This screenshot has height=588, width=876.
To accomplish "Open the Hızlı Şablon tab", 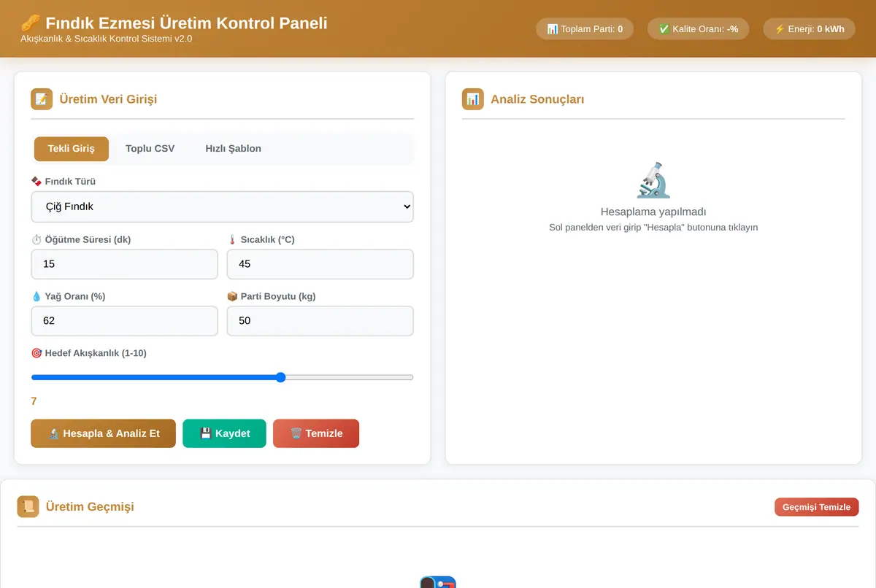I will pyautogui.click(x=234, y=149).
